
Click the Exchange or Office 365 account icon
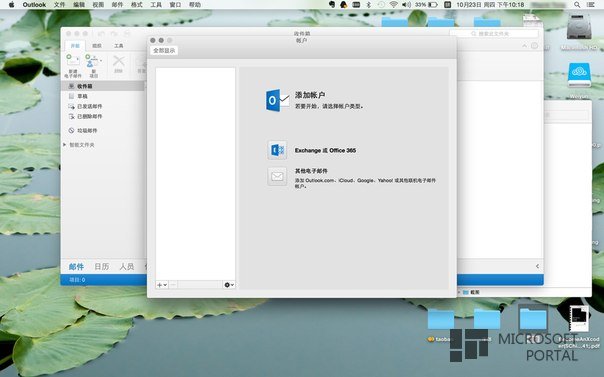pyautogui.click(x=277, y=150)
